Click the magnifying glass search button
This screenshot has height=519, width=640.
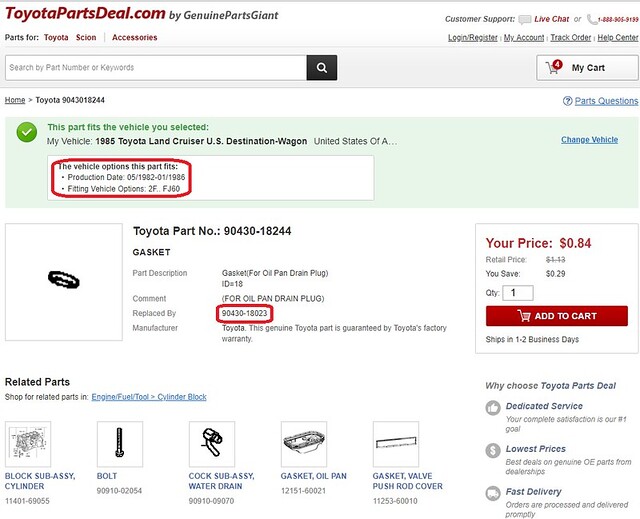[x=322, y=68]
